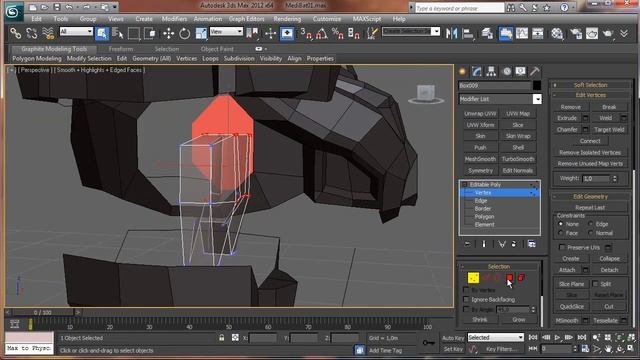Open the Graph Editors menu

[247, 19]
